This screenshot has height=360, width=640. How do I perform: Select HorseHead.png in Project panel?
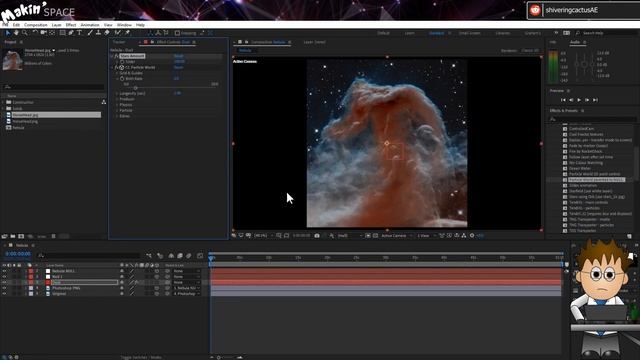(x=25, y=122)
